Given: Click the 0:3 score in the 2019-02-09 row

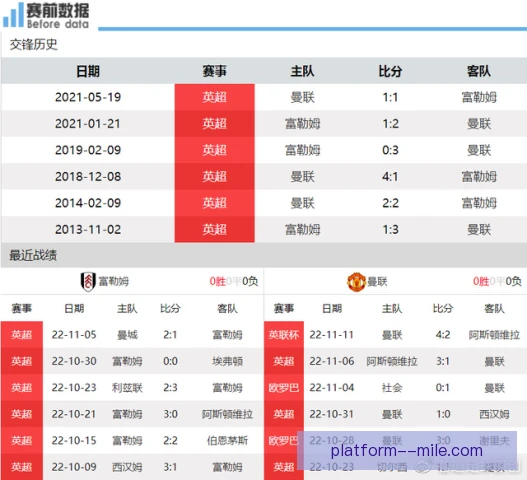Looking at the screenshot, I should point(390,150).
